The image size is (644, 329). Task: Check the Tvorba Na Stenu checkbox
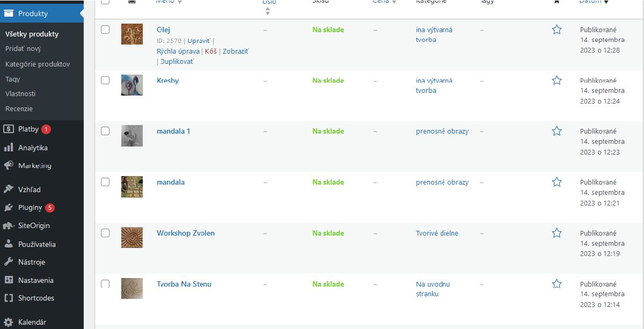coord(105,283)
